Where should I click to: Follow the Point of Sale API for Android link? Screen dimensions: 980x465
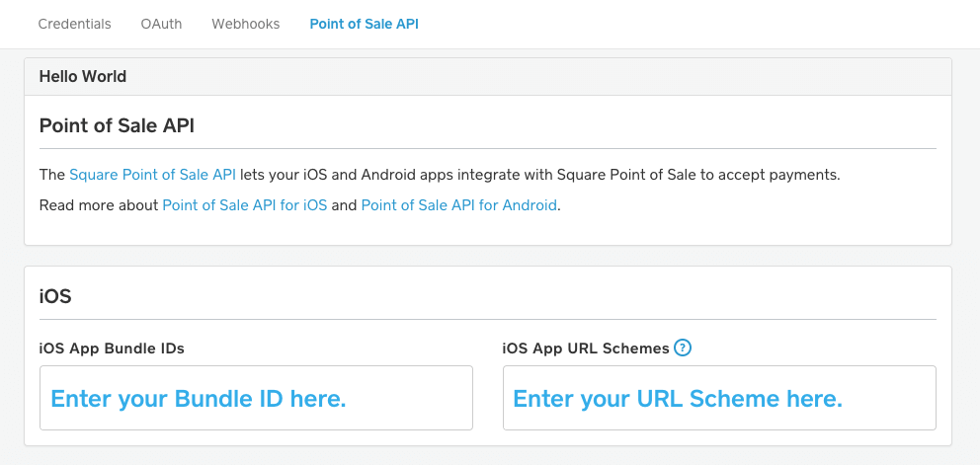(458, 205)
